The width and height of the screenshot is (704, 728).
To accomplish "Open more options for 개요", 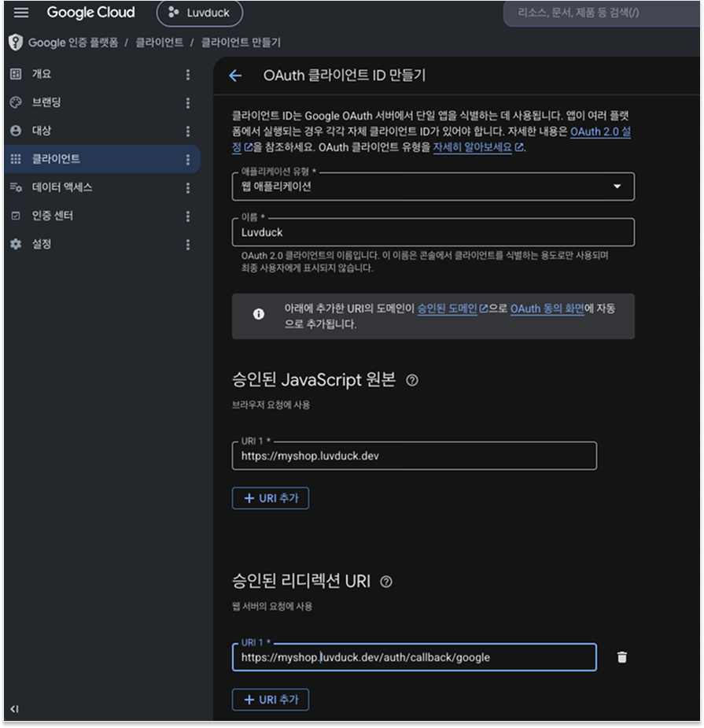I will [188, 75].
